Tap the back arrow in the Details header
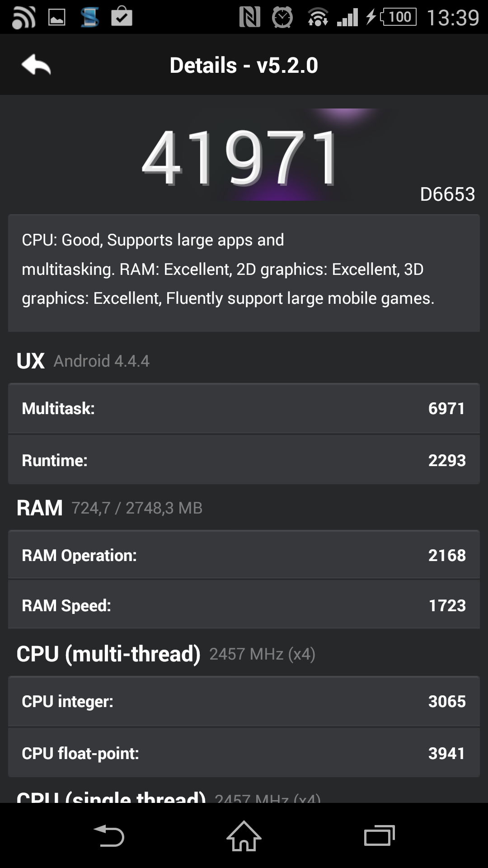Image resolution: width=488 pixels, height=868 pixels. 36,65
